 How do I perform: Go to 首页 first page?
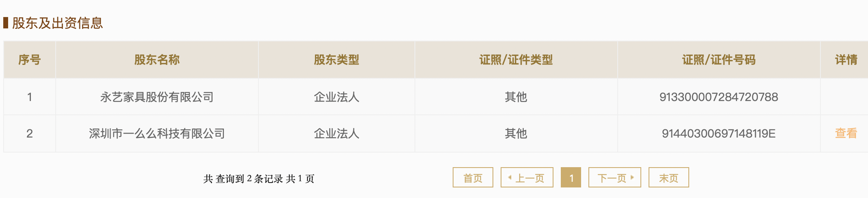tap(473, 178)
